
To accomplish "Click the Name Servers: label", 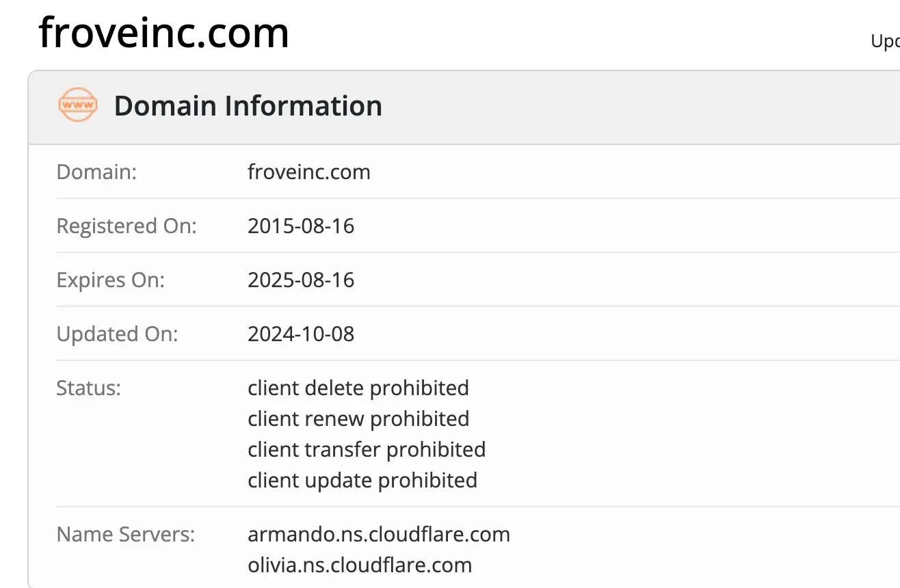I will tap(126, 534).
